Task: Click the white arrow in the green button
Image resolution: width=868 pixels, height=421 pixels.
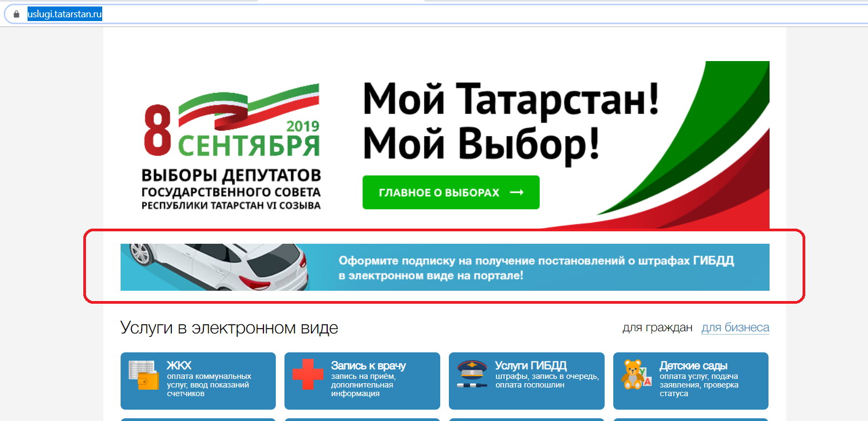Action: pos(516,192)
